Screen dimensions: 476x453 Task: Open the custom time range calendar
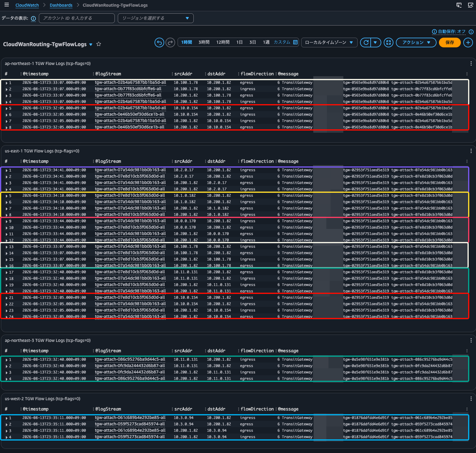295,42
